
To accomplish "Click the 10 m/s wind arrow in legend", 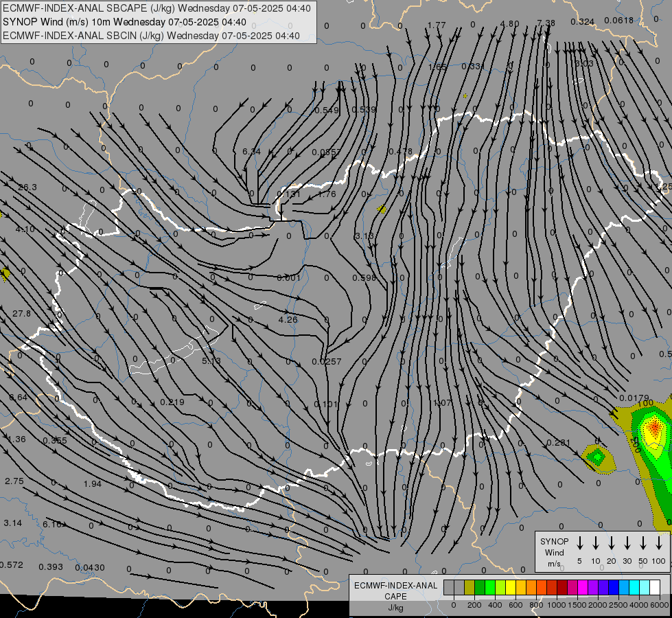I will click(x=596, y=543).
